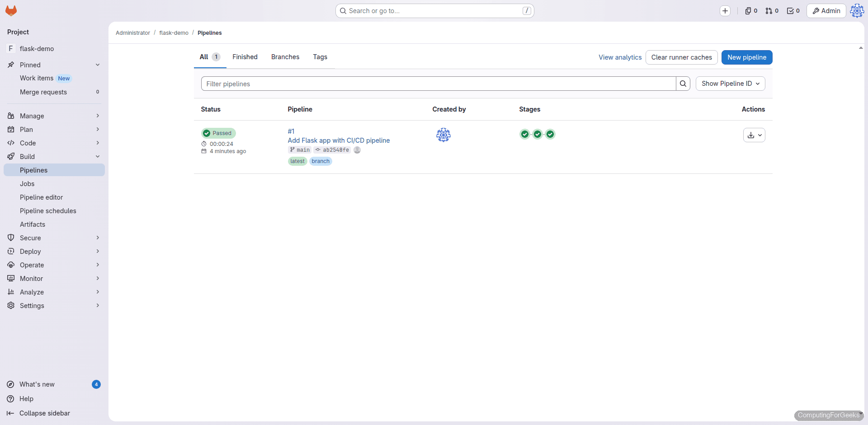Open the Show Pipeline ID dropdown
868x425 pixels.
[730, 84]
